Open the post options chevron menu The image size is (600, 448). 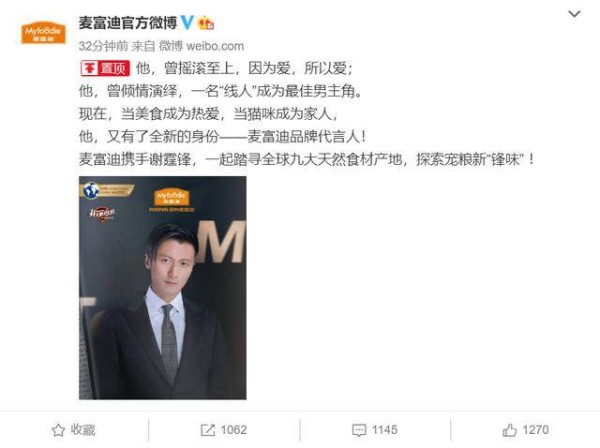tap(574, 14)
